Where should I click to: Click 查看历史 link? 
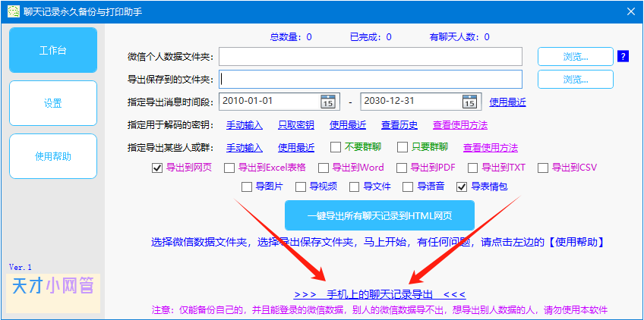point(399,125)
